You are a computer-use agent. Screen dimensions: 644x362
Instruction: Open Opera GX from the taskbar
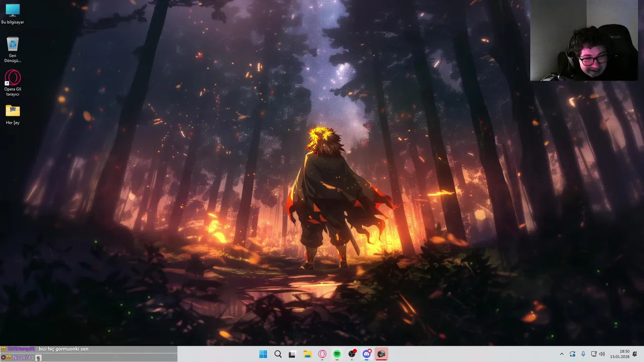pos(323,354)
